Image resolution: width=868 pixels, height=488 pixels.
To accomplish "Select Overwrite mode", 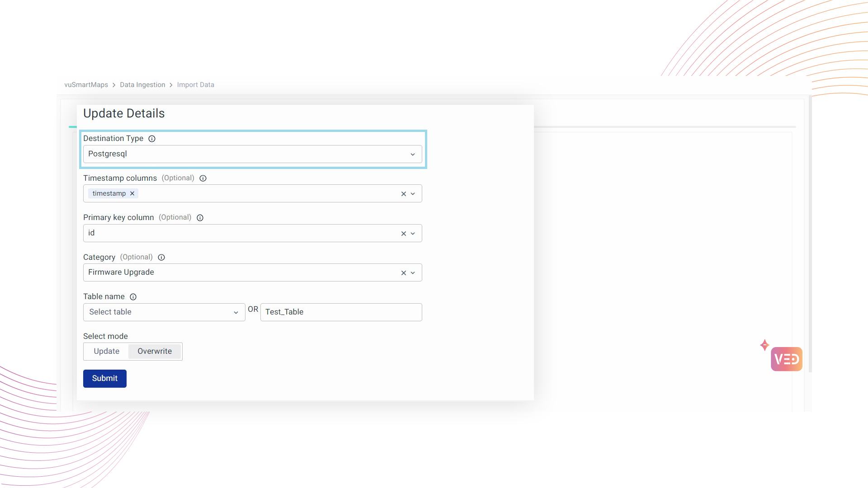I will (x=155, y=352).
